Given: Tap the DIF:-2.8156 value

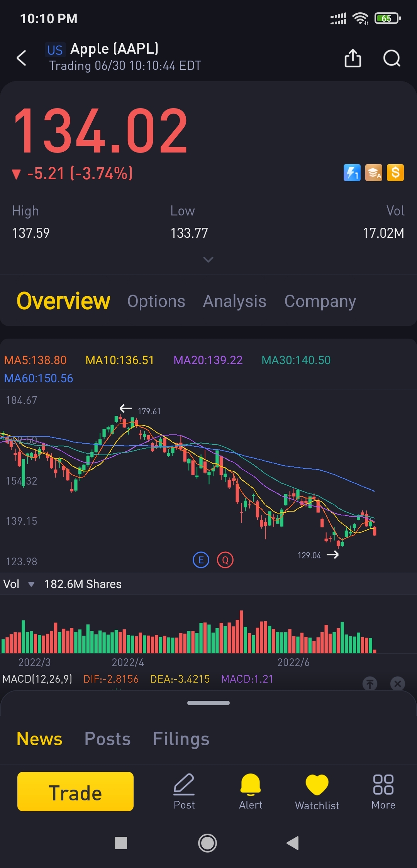Looking at the screenshot, I should 111,679.
